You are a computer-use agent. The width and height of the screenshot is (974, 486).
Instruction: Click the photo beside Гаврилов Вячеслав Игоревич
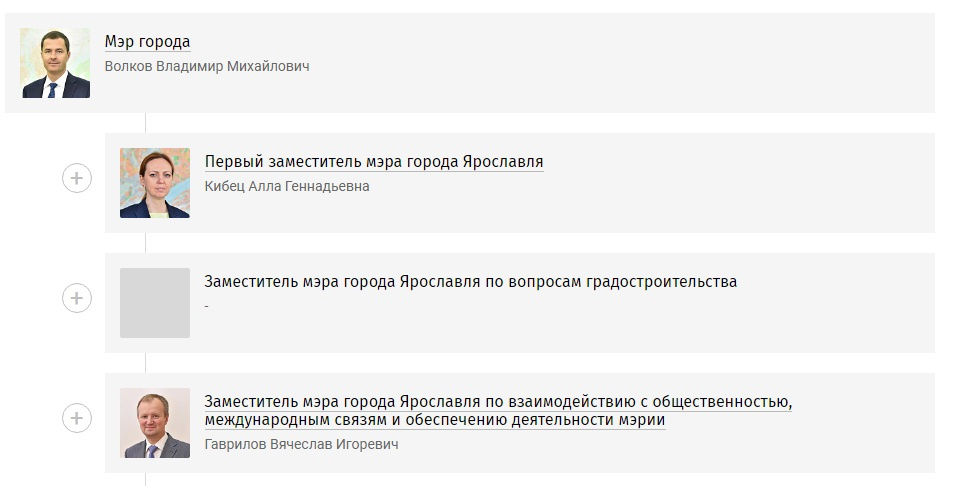[155, 423]
